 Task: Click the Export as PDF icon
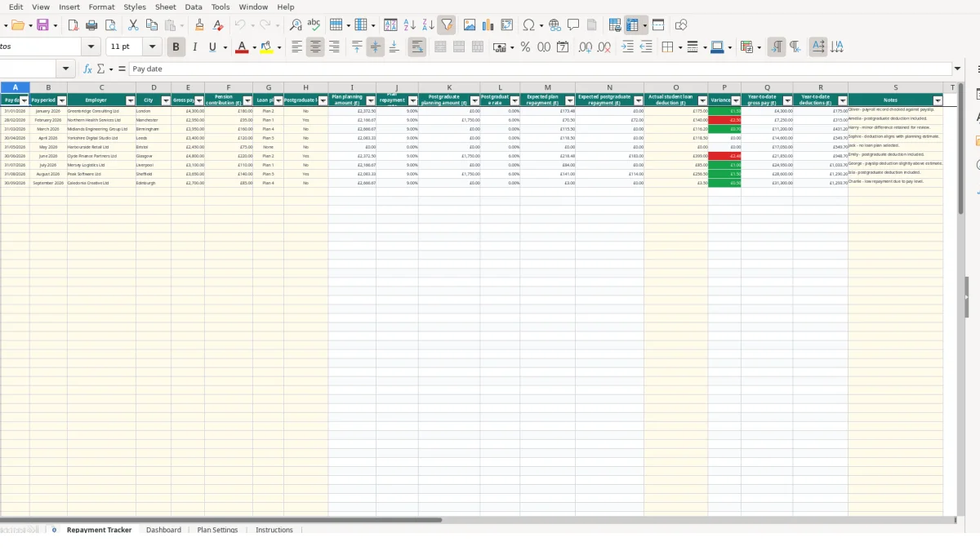tap(73, 25)
